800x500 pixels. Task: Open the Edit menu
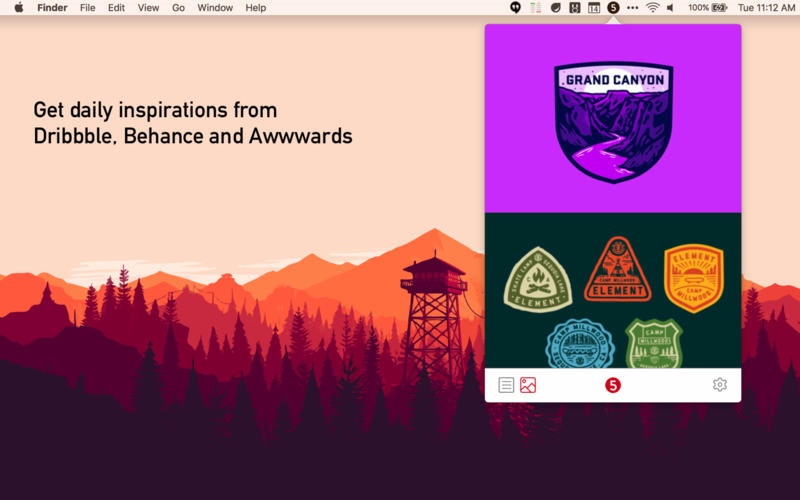116,8
